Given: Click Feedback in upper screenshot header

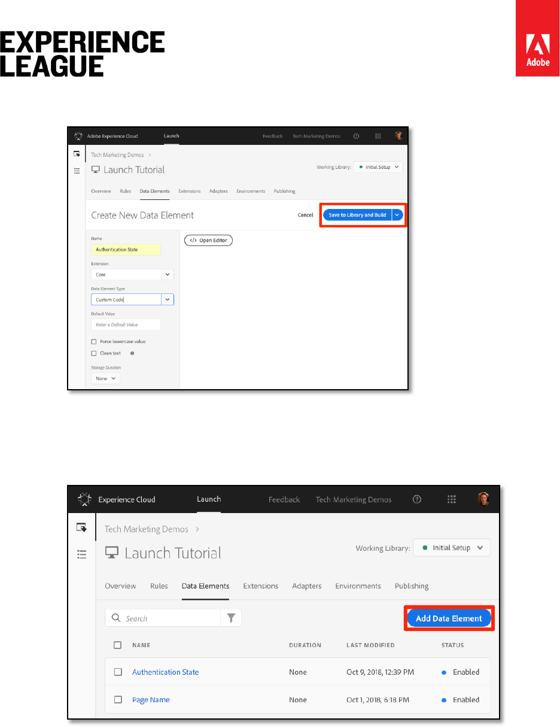Looking at the screenshot, I should point(273,136).
